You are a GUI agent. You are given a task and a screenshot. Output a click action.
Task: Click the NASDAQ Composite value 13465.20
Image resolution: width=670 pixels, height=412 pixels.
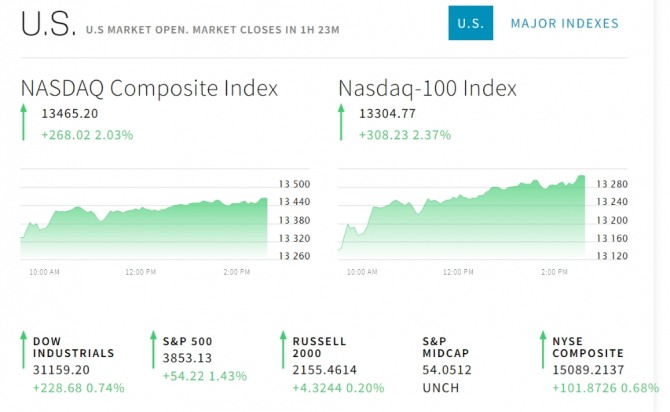(69, 114)
